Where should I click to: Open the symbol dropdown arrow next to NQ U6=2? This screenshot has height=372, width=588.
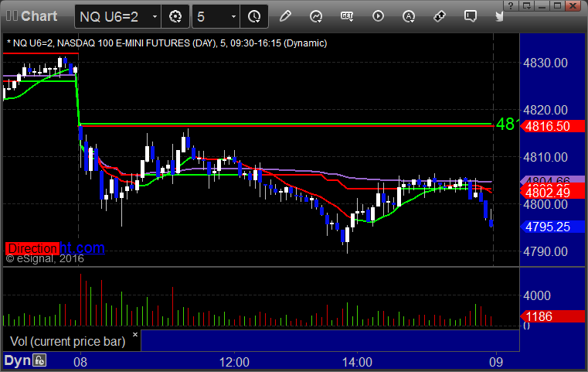click(x=155, y=16)
